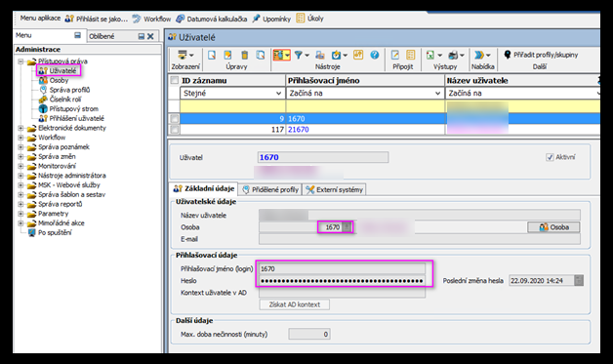Screen dimensions: 613x364
Task: Click the edit record icon in Úpravy
Action: click(227, 55)
